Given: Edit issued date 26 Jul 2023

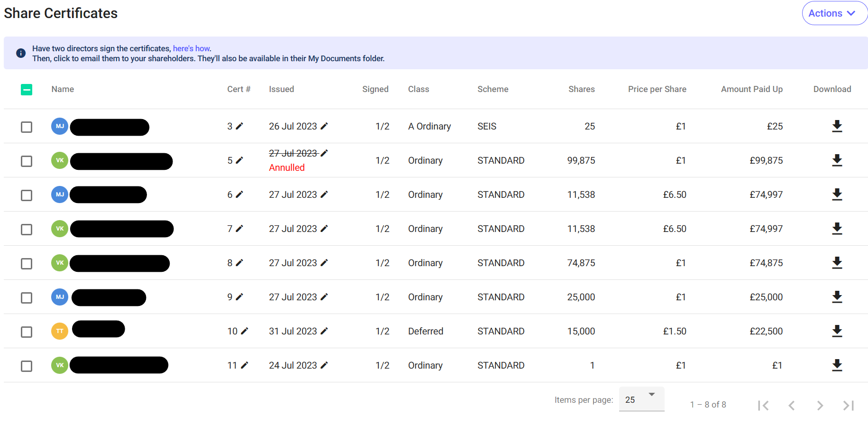Looking at the screenshot, I should pyautogui.click(x=324, y=126).
